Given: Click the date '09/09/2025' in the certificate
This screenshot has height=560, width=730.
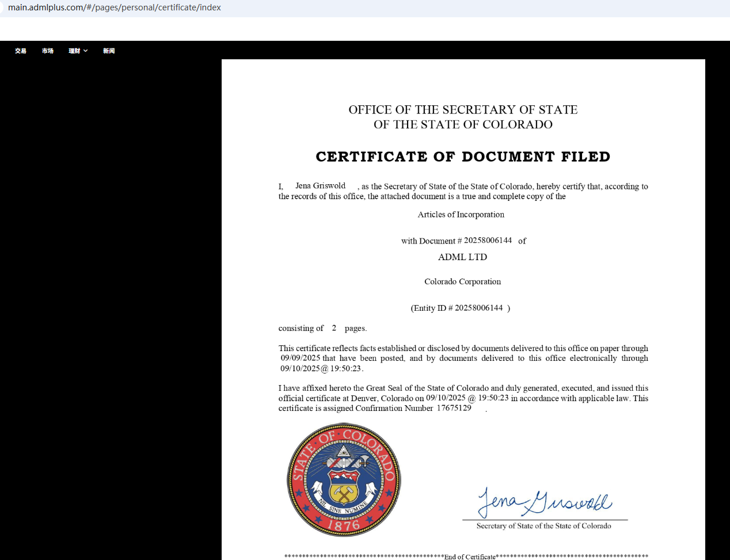Looking at the screenshot, I should [301, 358].
